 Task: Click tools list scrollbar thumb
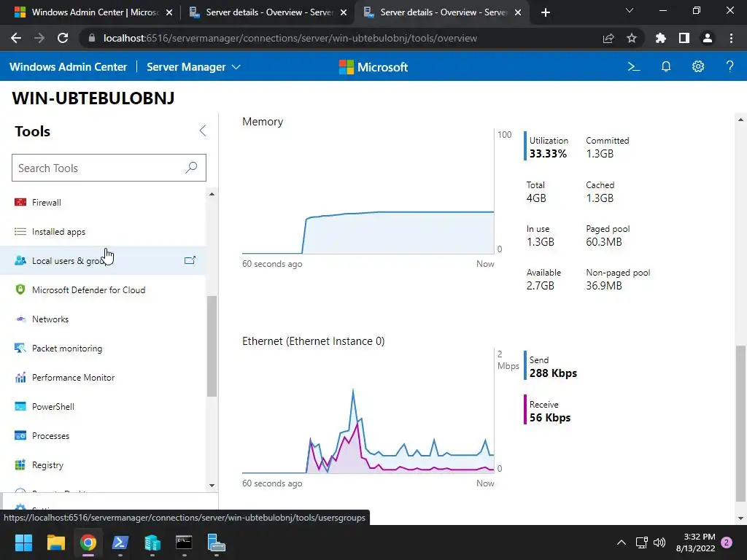click(212, 346)
